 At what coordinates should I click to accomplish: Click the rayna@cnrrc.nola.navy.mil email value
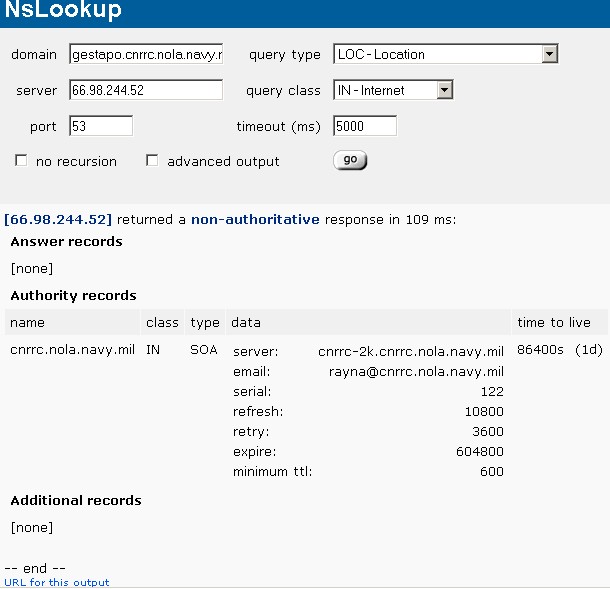(x=416, y=372)
